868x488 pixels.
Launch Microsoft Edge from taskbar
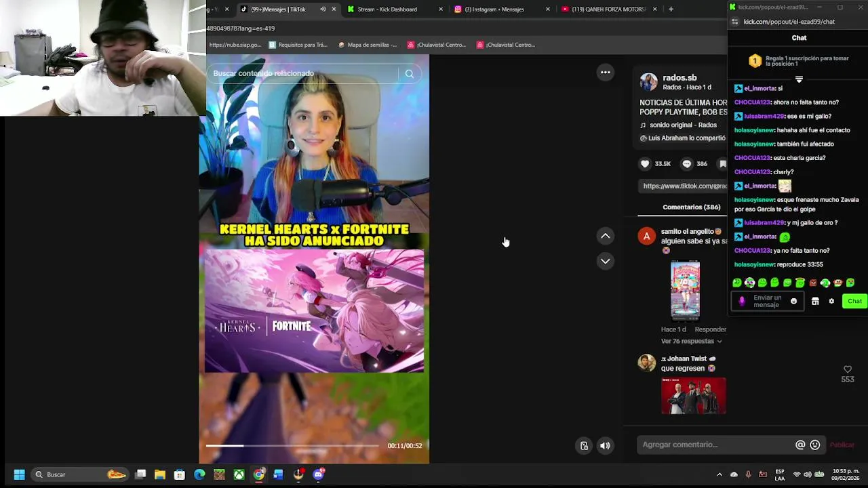199,474
